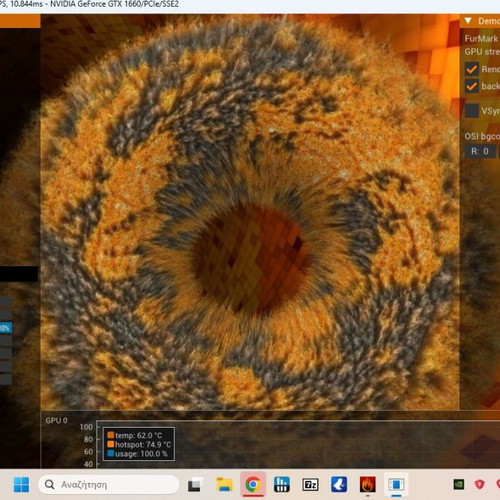500x500 pixels.
Task: Open Task View from the taskbar
Action: click(194, 485)
